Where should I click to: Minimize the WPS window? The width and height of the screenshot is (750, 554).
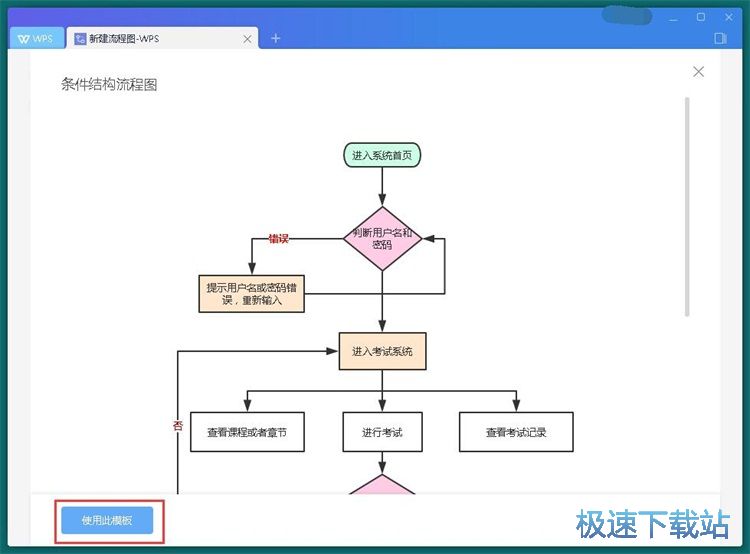(x=673, y=18)
